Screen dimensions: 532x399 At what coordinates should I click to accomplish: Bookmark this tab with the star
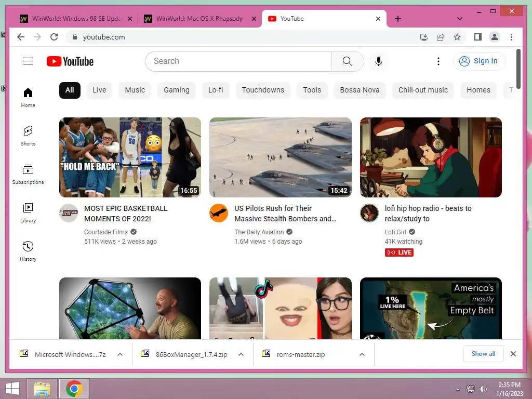coord(457,37)
